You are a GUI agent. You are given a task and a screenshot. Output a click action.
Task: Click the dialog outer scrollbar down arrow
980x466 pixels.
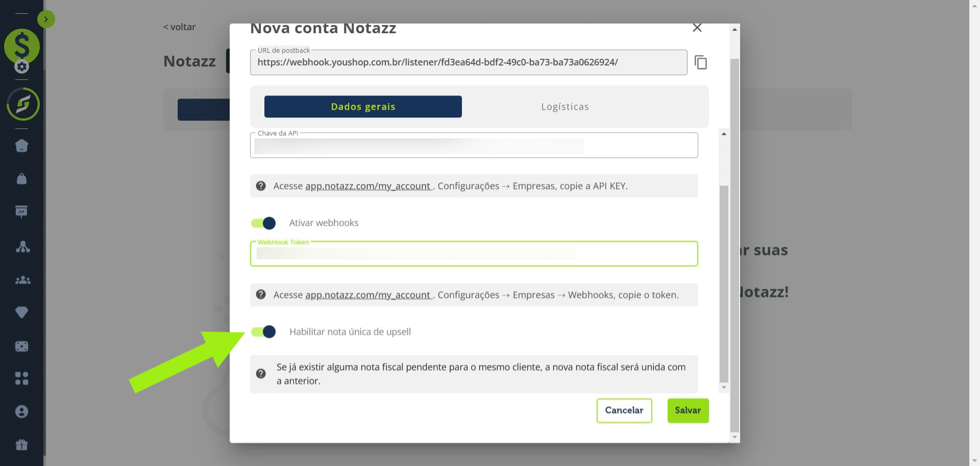coord(734,437)
